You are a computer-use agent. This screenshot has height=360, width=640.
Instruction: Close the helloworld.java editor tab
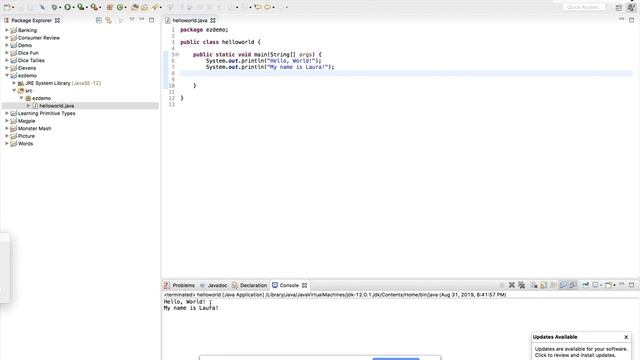[213, 20]
